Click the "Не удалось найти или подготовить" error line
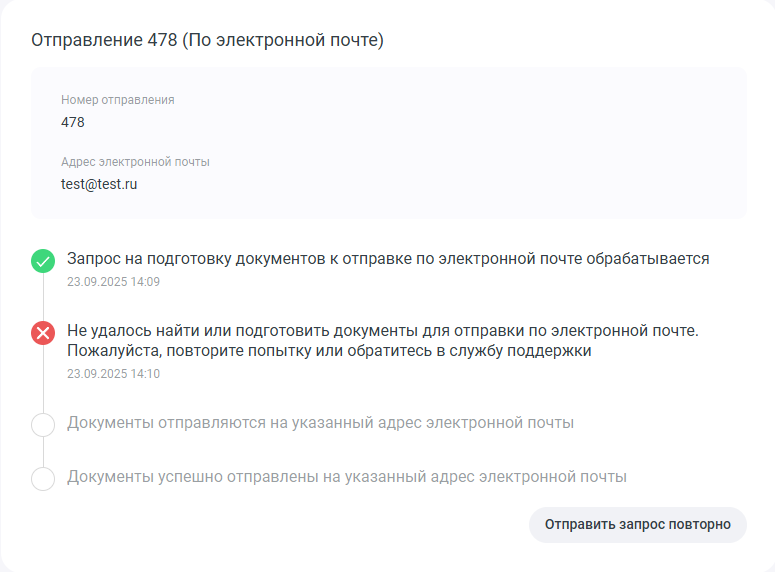The height and width of the screenshot is (572, 775). [x=382, y=330]
